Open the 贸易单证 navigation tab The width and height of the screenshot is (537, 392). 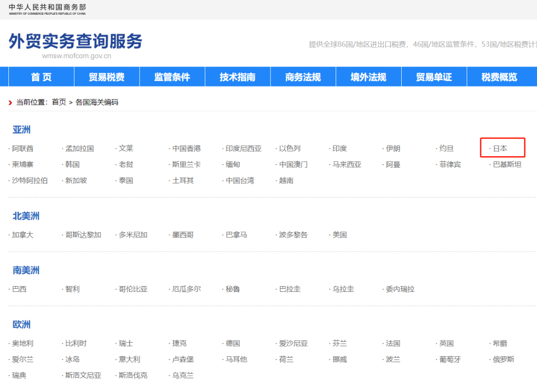click(x=434, y=77)
